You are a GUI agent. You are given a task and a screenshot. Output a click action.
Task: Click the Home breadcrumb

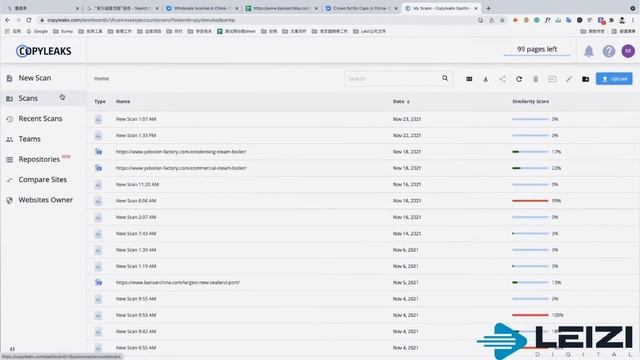tap(101, 78)
